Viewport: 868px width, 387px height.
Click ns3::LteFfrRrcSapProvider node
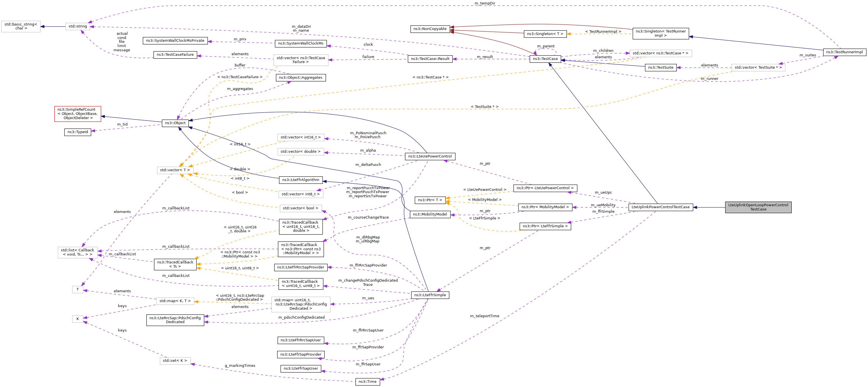point(301,267)
